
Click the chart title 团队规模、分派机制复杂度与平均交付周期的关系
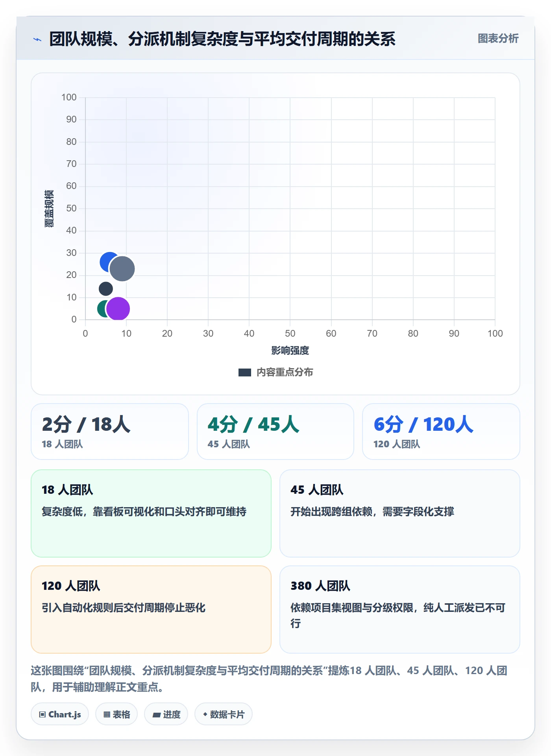(222, 39)
